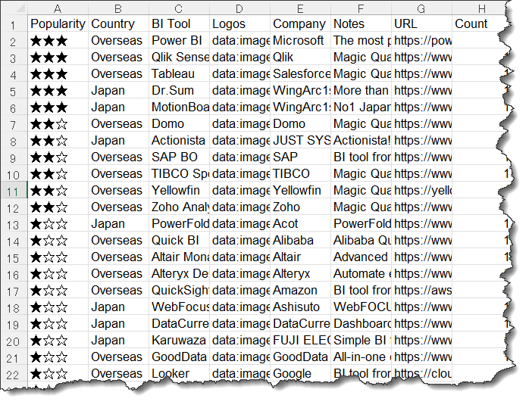
Task: Select column G header
Action: pyautogui.click(x=421, y=8)
